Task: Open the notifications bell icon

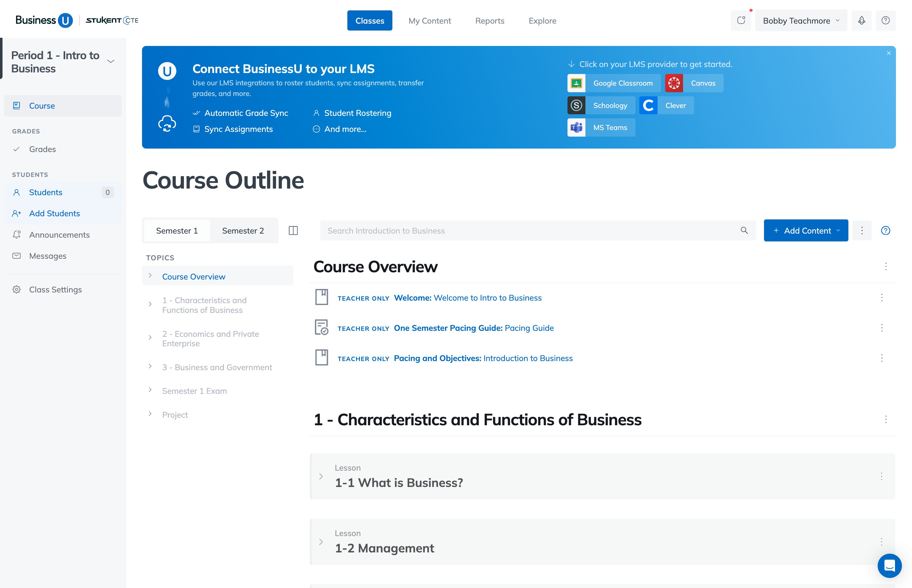Action: [x=862, y=21]
